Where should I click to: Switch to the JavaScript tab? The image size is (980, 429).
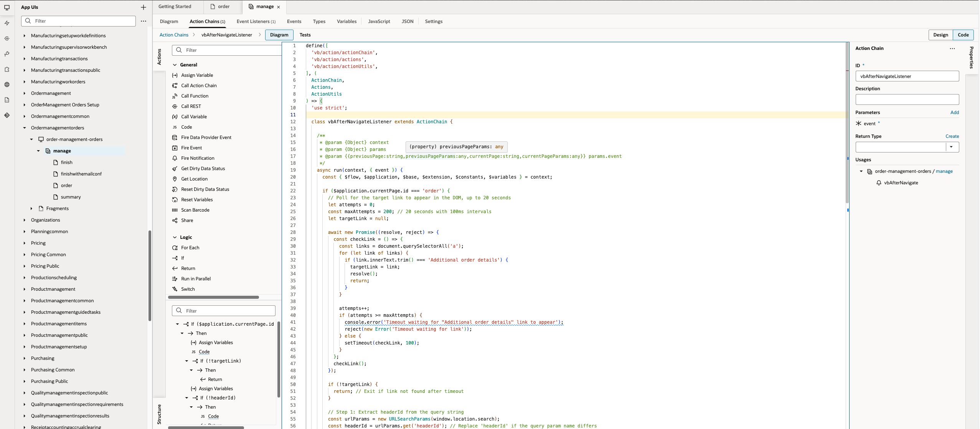(379, 22)
